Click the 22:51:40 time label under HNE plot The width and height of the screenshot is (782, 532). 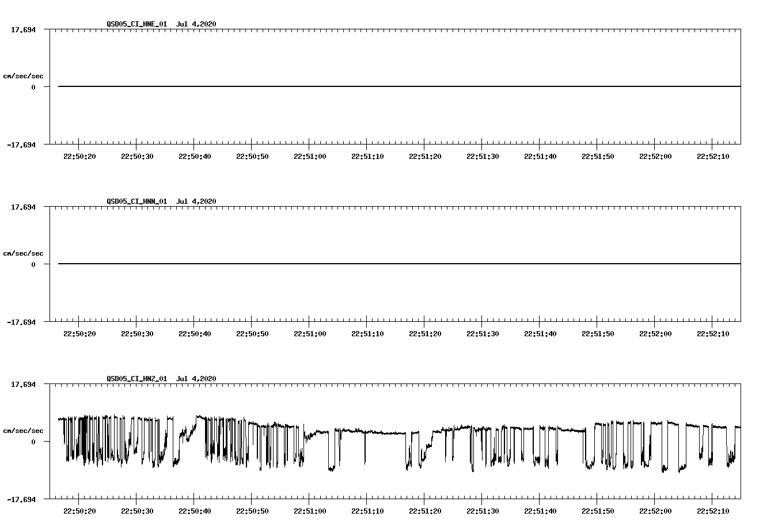540,157
